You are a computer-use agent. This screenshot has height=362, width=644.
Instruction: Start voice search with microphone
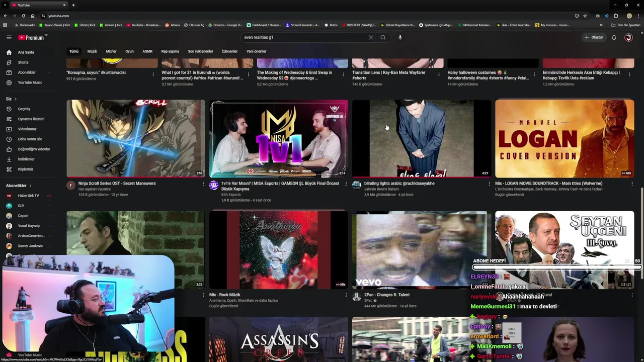click(400, 37)
